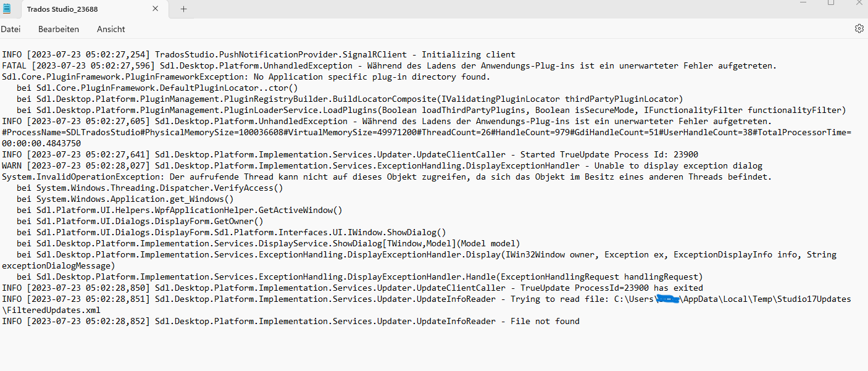Open the Ansicht menu

click(x=111, y=29)
